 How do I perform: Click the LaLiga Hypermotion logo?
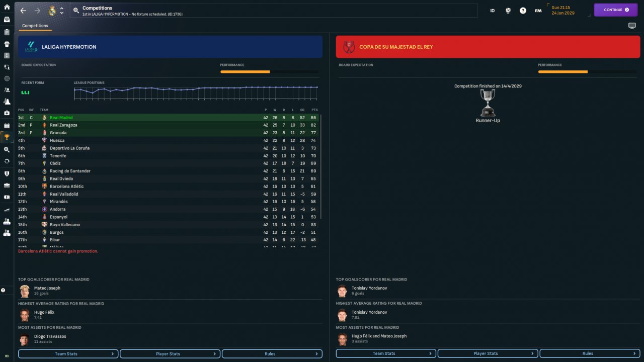point(31,47)
